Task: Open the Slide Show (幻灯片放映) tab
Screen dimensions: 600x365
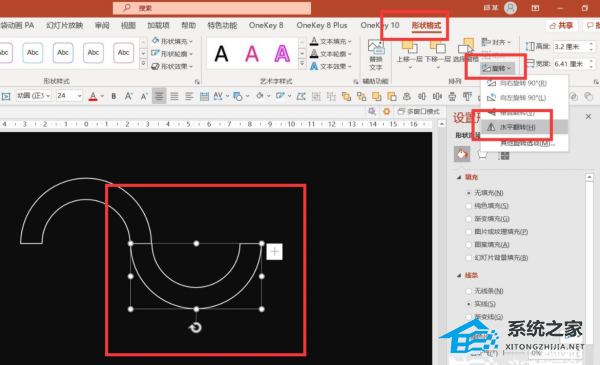Action: coord(64,26)
